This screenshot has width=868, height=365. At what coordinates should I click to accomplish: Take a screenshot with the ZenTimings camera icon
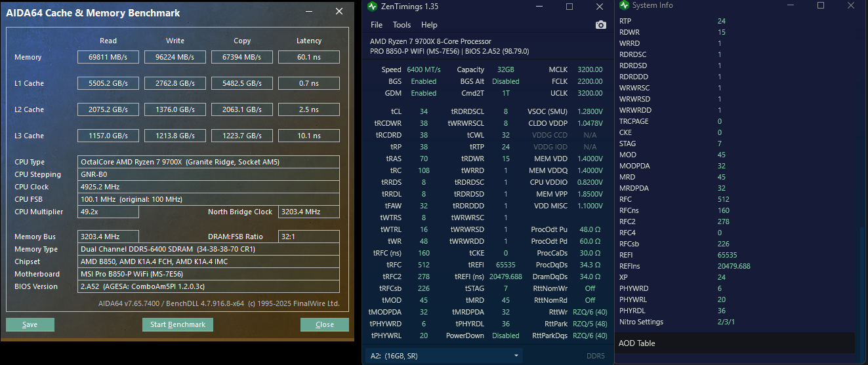point(600,25)
